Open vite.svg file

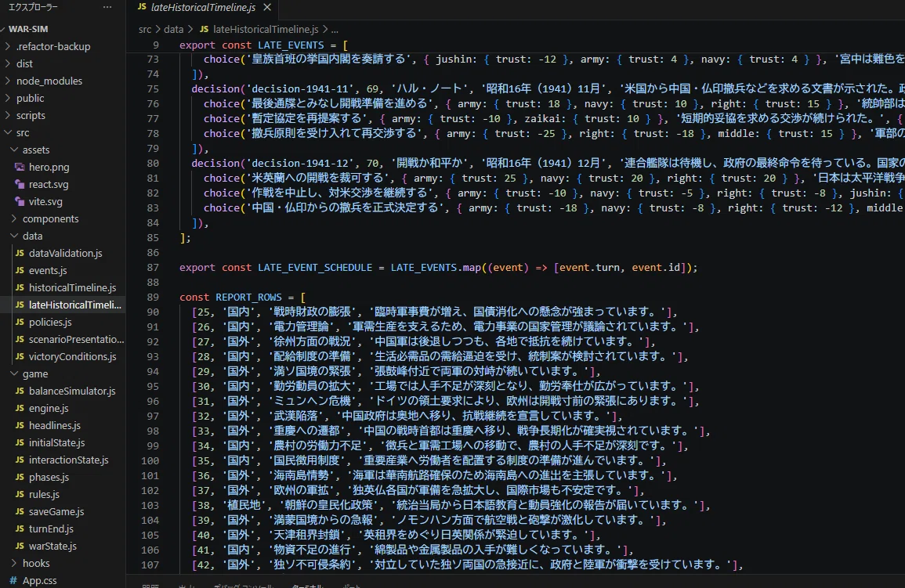point(45,202)
